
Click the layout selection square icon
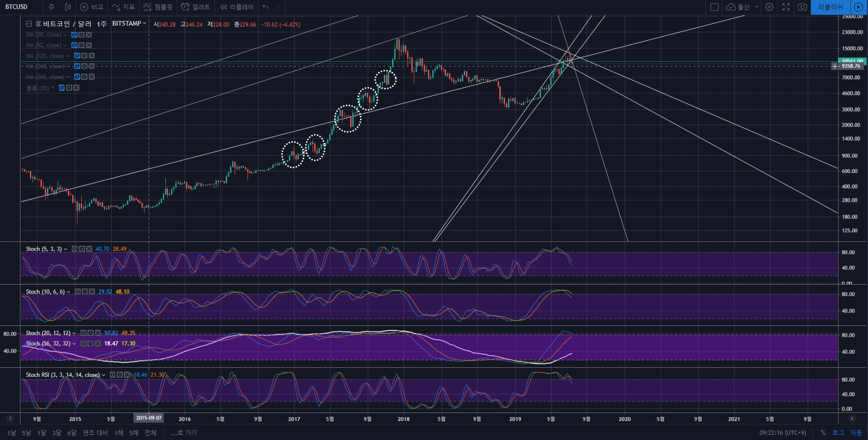point(714,7)
